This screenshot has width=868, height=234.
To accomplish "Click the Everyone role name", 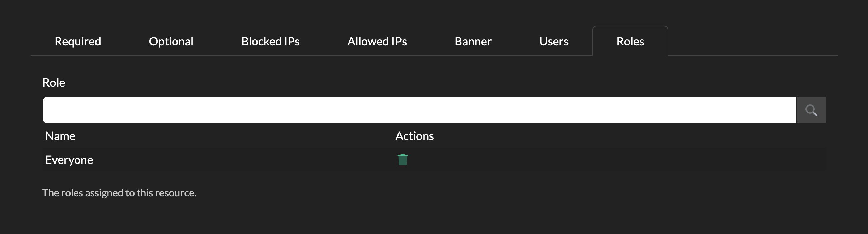I will coord(69,160).
